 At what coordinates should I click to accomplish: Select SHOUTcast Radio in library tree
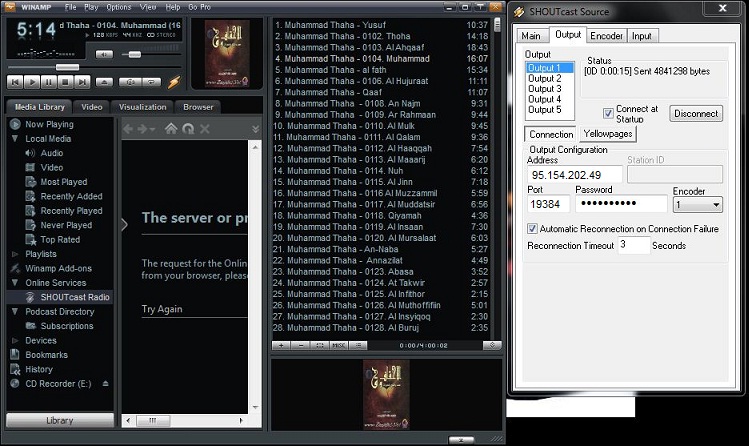[x=75, y=297]
